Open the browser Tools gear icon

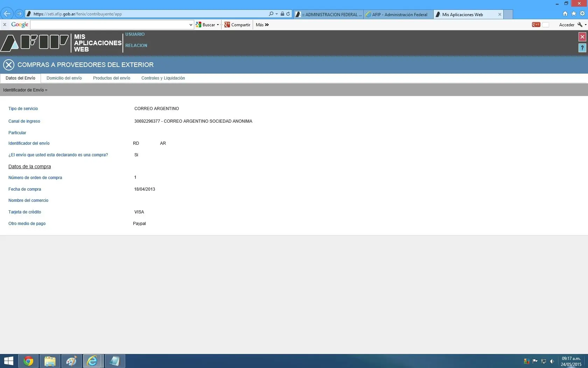(582, 14)
